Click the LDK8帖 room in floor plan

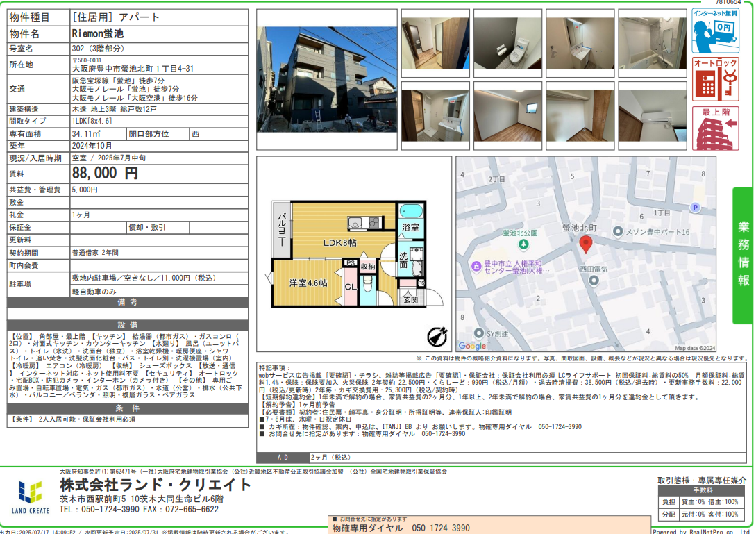point(340,242)
